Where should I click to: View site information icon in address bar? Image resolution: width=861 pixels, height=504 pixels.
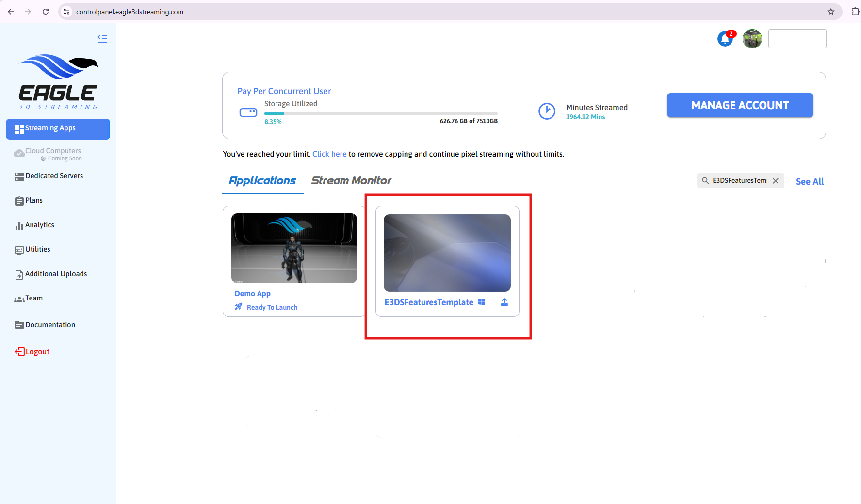click(x=67, y=12)
